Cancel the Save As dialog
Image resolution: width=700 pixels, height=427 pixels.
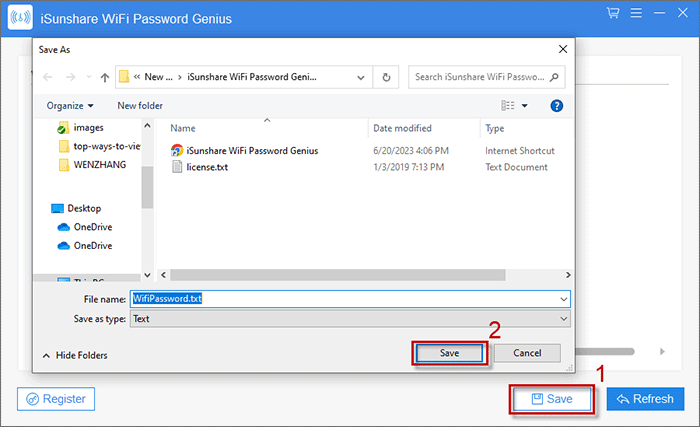[527, 353]
